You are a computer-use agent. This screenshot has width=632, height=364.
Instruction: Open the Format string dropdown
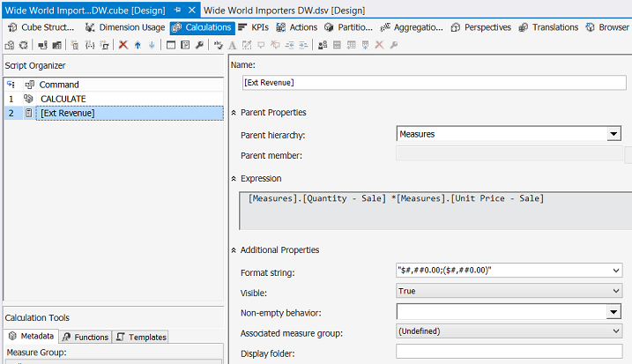point(614,271)
